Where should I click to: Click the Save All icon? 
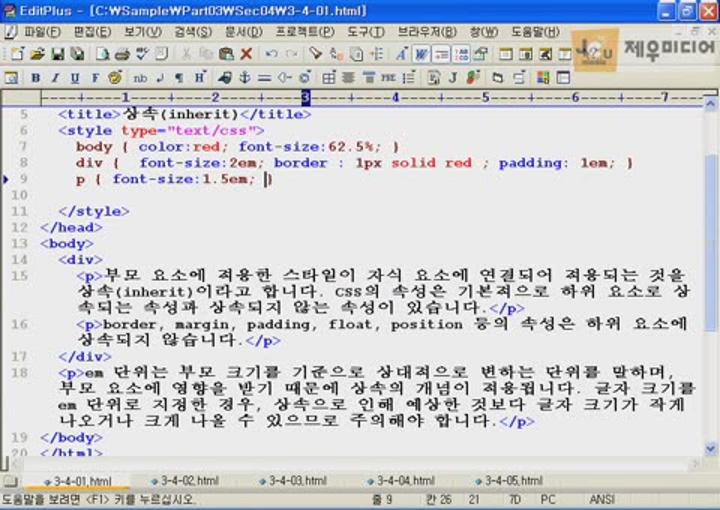coord(77,54)
